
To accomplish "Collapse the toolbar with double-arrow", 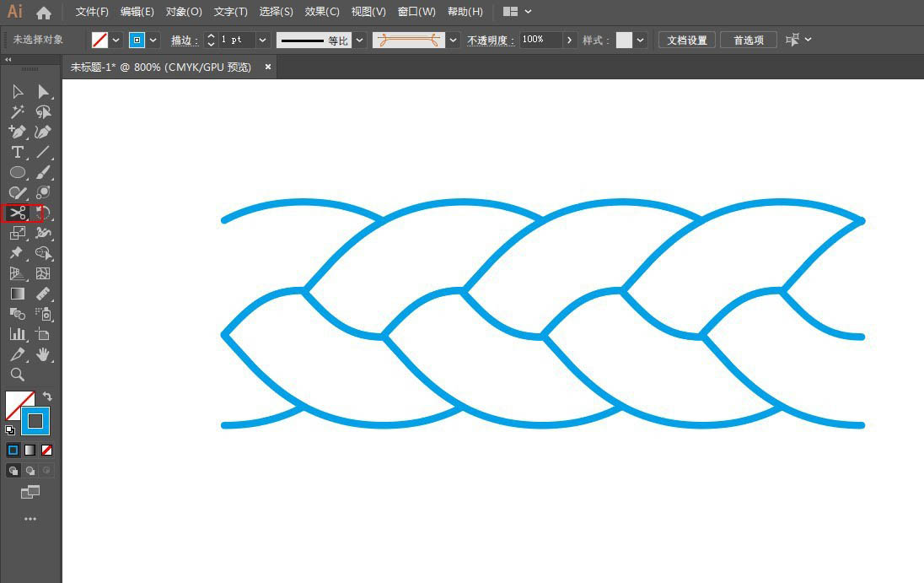I will tap(8, 60).
